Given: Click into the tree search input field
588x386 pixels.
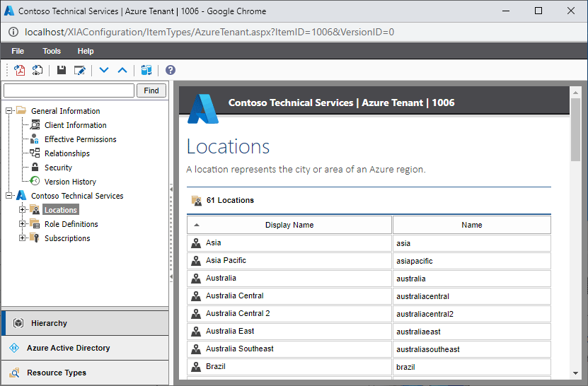Looking at the screenshot, I should click(69, 90).
